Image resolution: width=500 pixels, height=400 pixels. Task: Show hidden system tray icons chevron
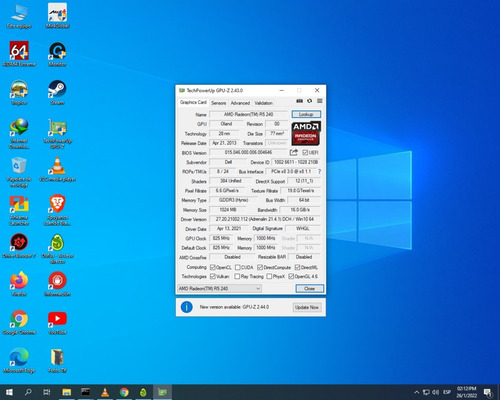(x=416, y=392)
